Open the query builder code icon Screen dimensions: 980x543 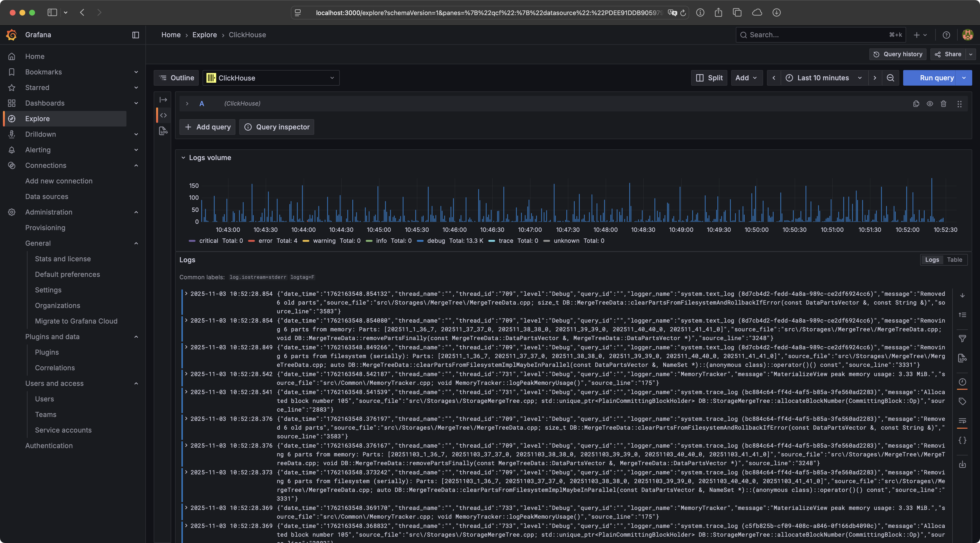pyautogui.click(x=164, y=115)
